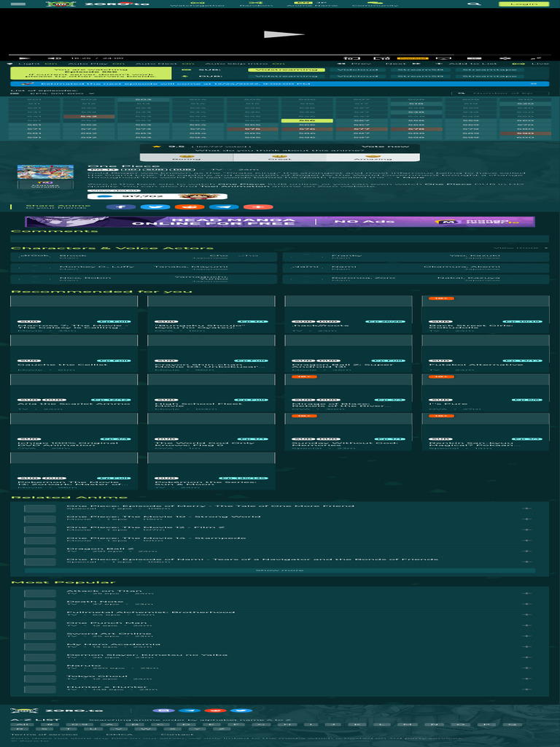Add the anime with Add to List

click(466, 63)
